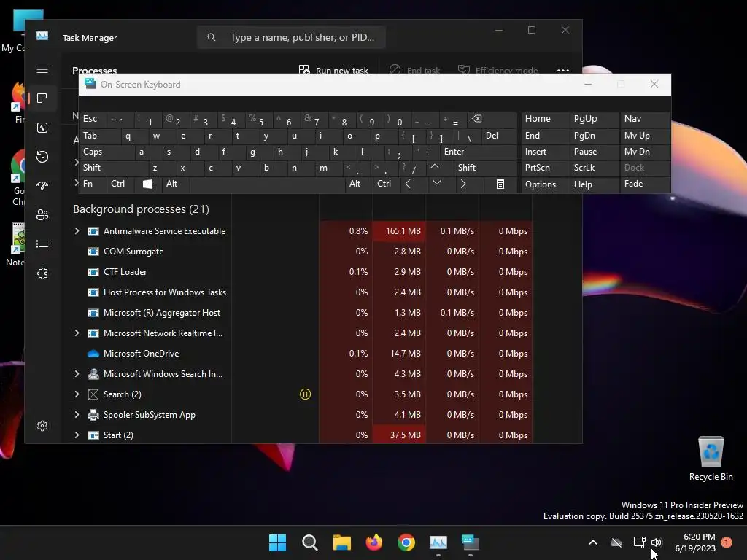Open volume control in system tray
Screen dimensions: 747x560
(657, 542)
